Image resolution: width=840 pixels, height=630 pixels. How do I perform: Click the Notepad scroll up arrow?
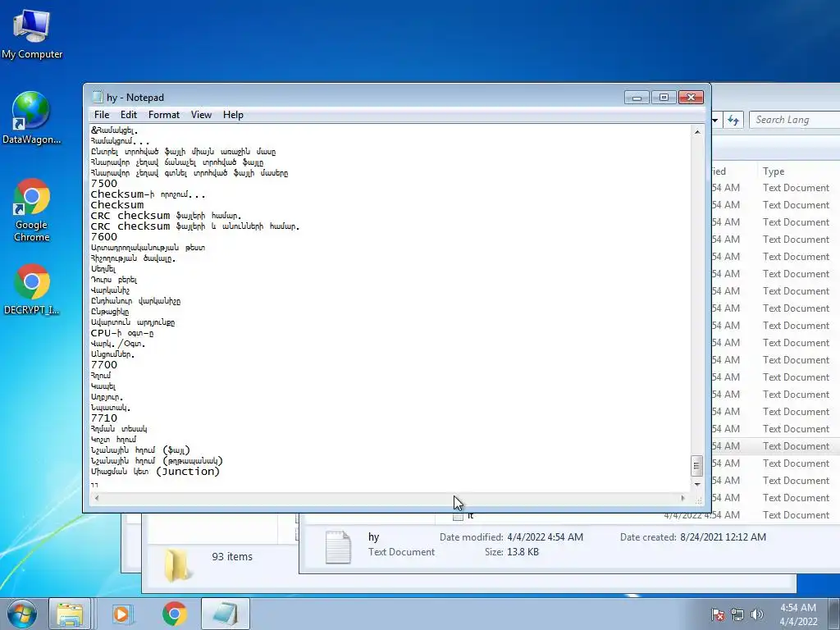(x=697, y=132)
